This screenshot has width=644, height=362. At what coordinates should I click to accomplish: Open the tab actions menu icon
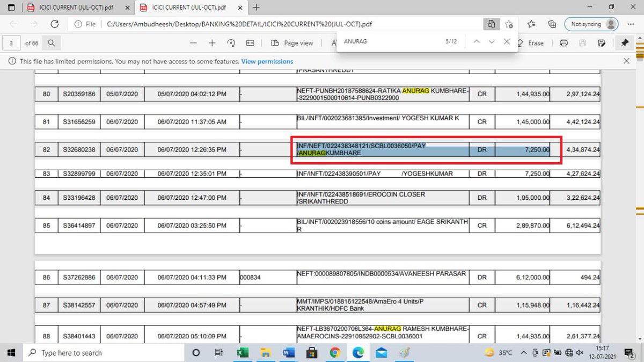point(11,8)
